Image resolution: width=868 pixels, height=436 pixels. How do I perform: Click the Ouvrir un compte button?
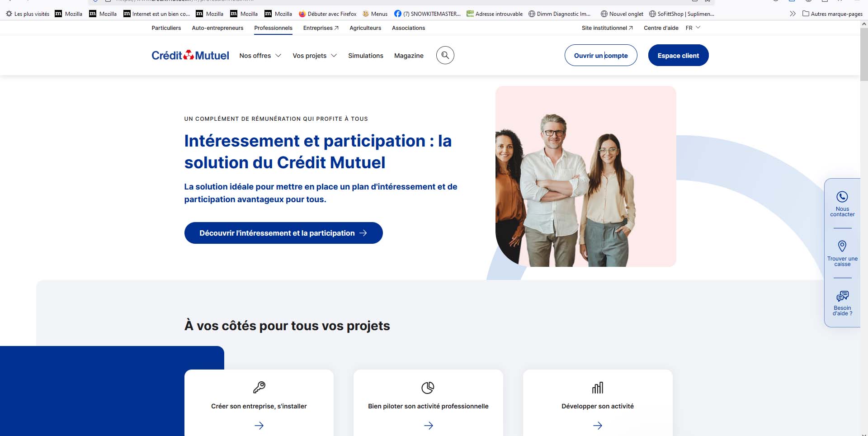coord(601,55)
